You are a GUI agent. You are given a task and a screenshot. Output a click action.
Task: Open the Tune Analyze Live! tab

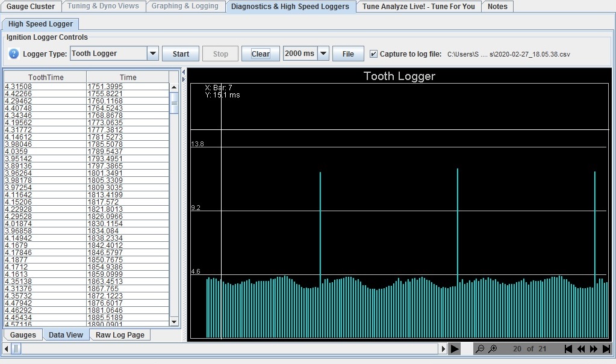click(x=418, y=7)
